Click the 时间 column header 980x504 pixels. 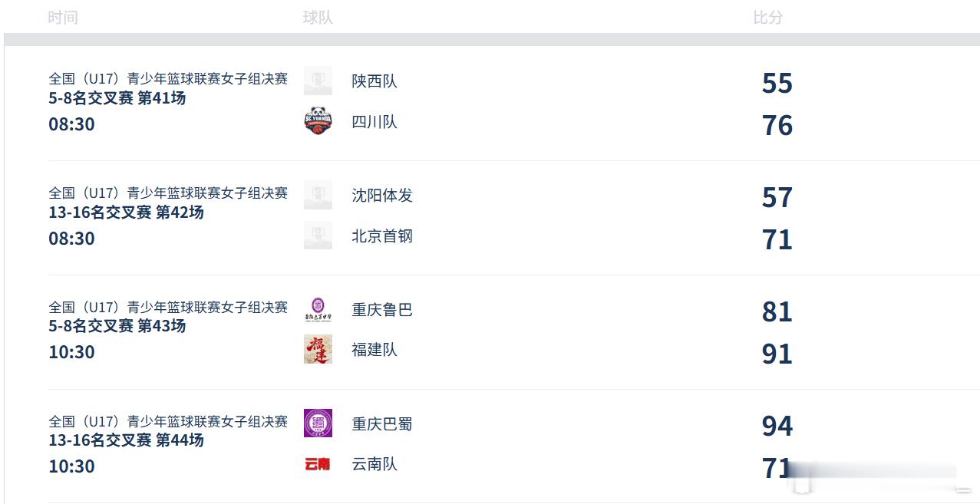coord(63,18)
